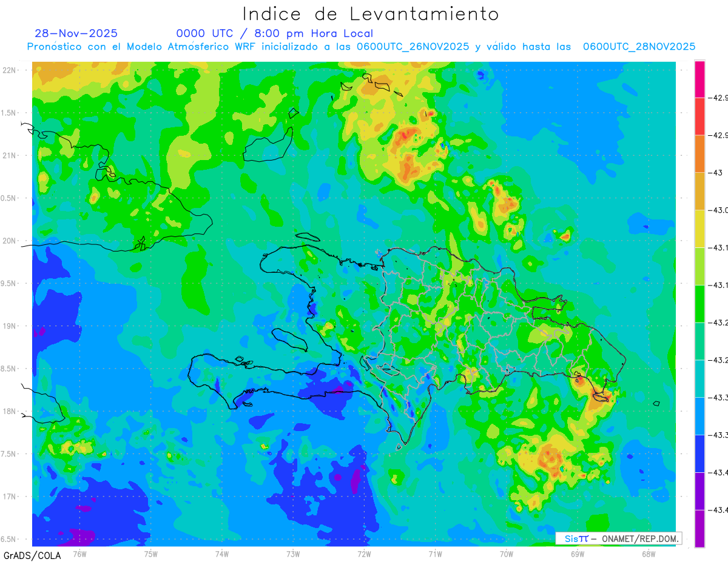Select the 73W longitude axis label
Image resolution: width=728 pixels, height=562 pixels.
(293, 554)
